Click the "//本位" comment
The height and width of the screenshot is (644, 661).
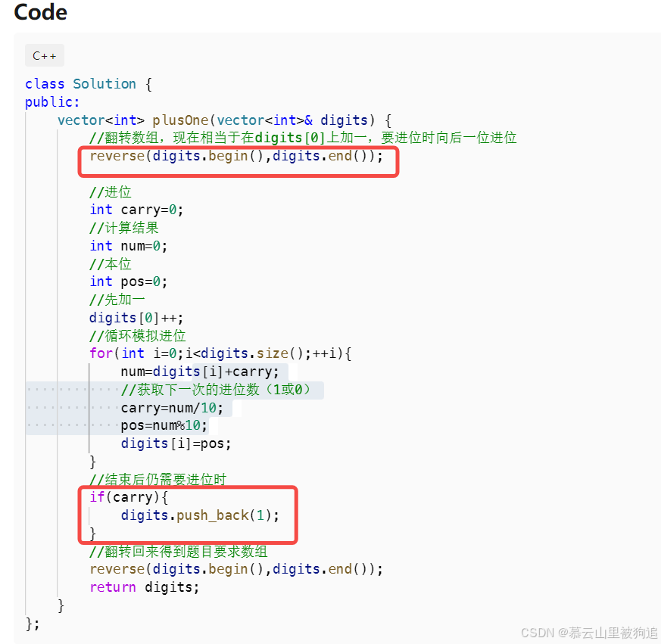pyautogui.click(x=111, y=264)
